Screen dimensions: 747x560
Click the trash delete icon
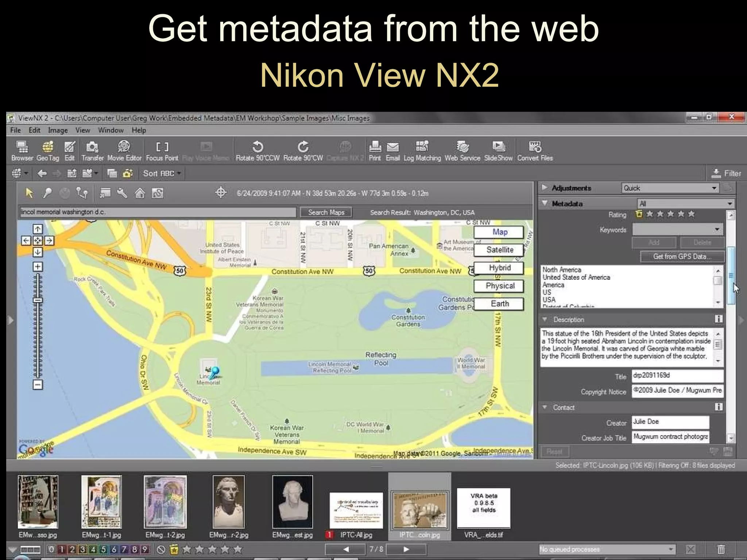coord(721,549)
